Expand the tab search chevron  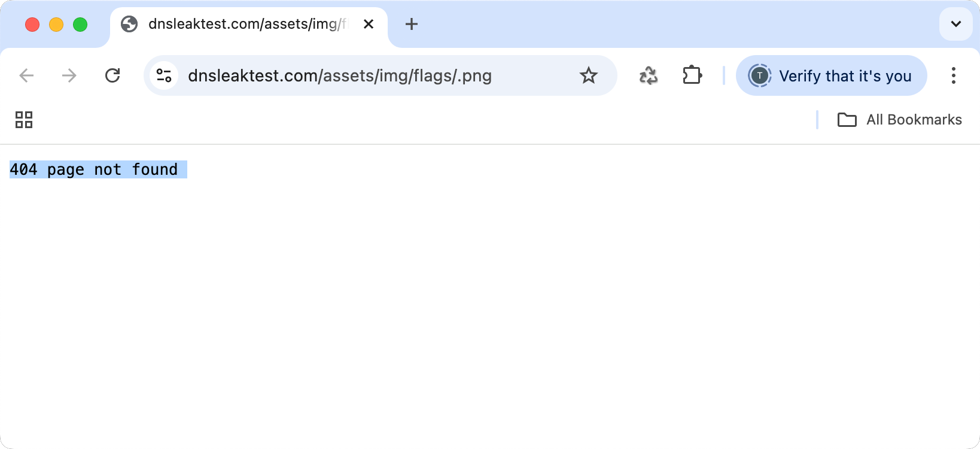point(955,24)
